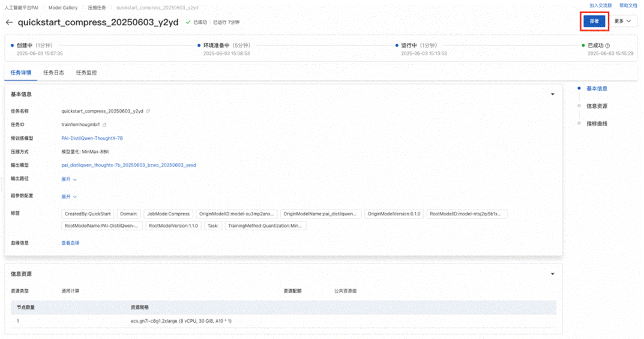The image size is (644, 339).
Task: Jump to 信息资源 in side navigation
Action: pyautogui.click(x=597, y=106)
